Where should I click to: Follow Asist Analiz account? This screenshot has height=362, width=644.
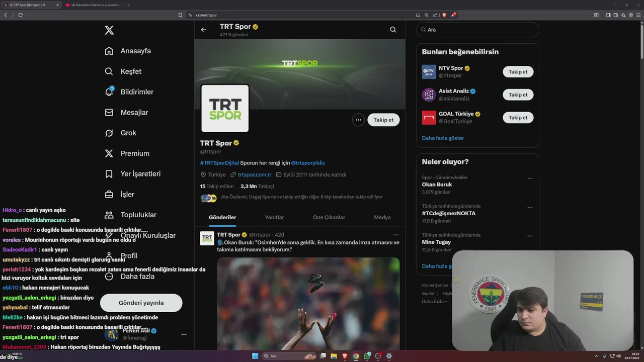pos(518,95)
